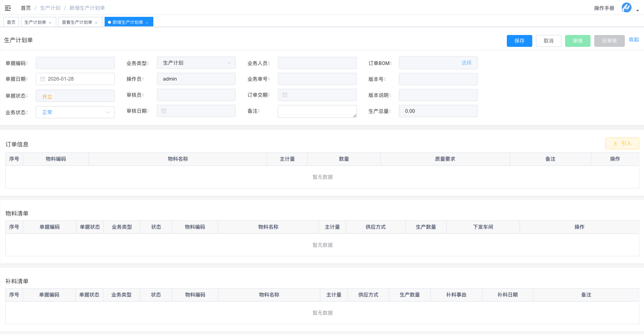Screen dimensions: 644x336
Task: Focus the 备注 textarea field
Action: pyautogui.click(x=317, y=111)
